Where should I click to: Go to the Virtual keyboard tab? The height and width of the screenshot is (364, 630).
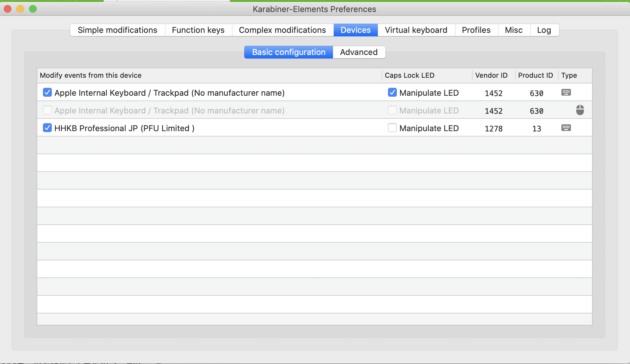416,30
